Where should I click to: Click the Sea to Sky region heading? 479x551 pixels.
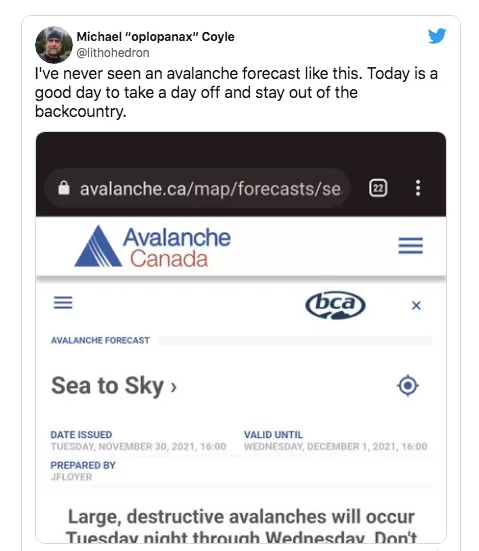(108, 386)
